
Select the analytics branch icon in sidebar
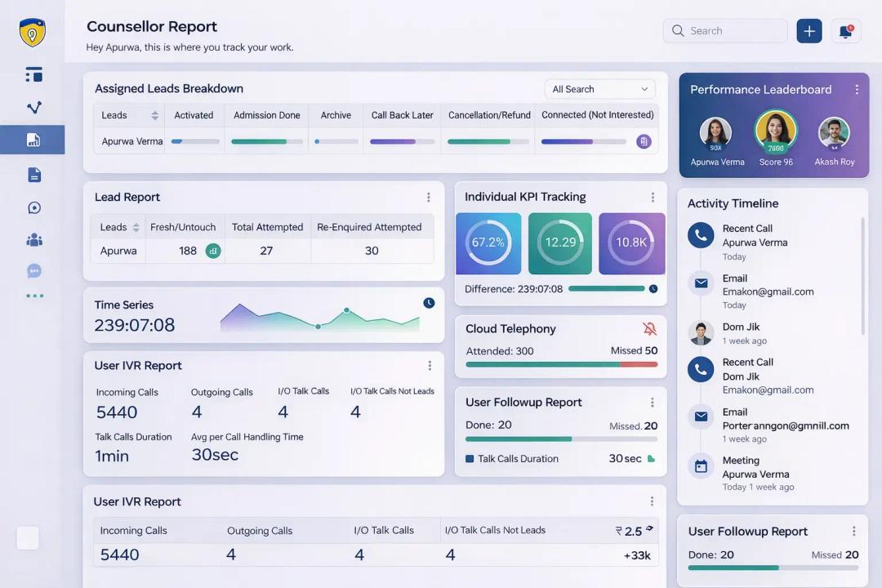(33, 107)
